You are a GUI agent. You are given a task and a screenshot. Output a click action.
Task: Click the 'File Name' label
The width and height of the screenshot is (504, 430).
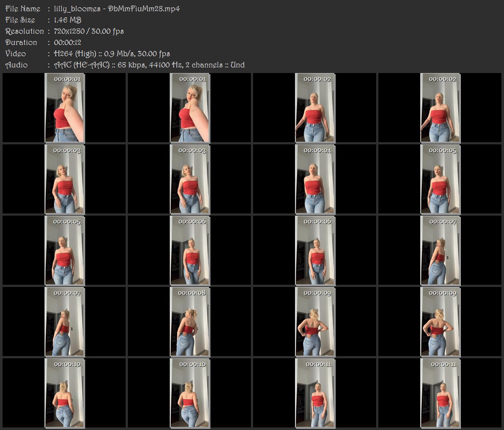(x=23, y=9)
